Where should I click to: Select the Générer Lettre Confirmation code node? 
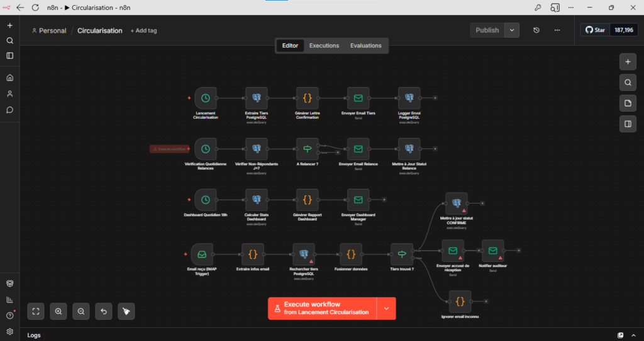pos(307,98)
